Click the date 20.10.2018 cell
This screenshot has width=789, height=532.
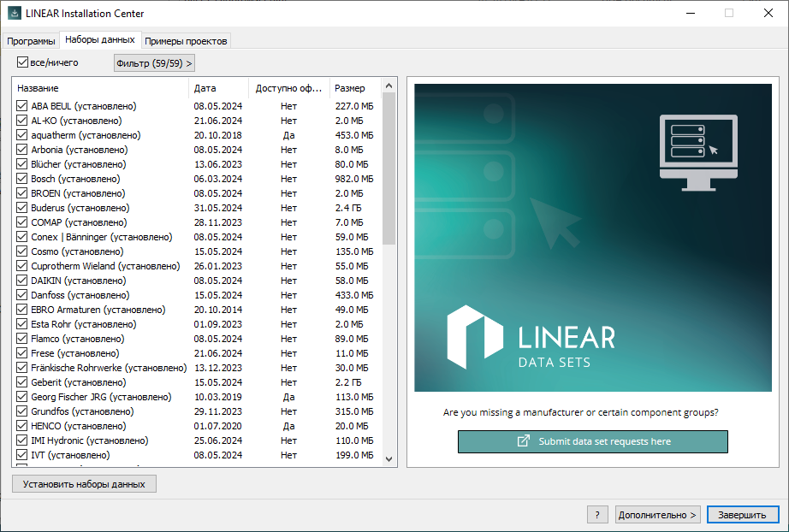click(x=218, y=135)
